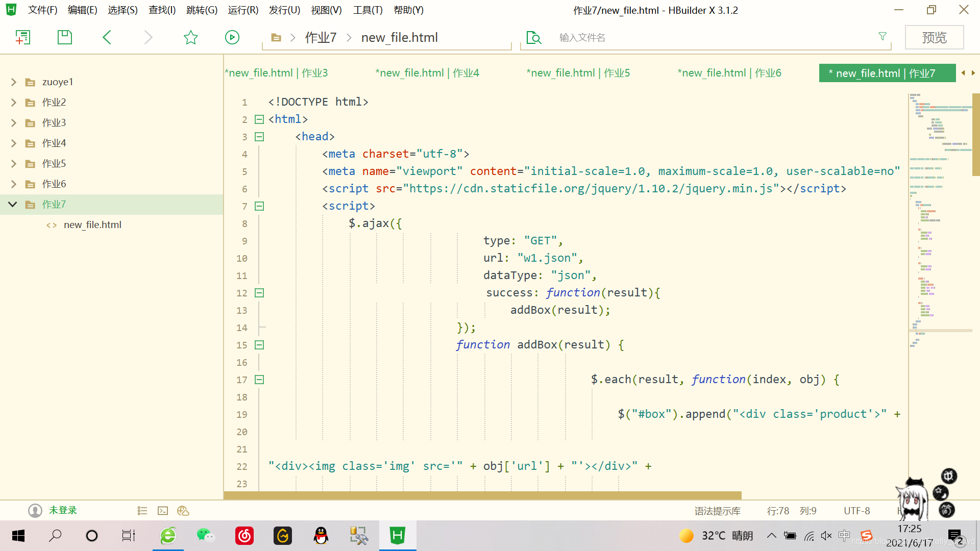The image size is (980, 551).
Task: Click the horizontal scrollbar of editor
Action: tap(482, 495)
